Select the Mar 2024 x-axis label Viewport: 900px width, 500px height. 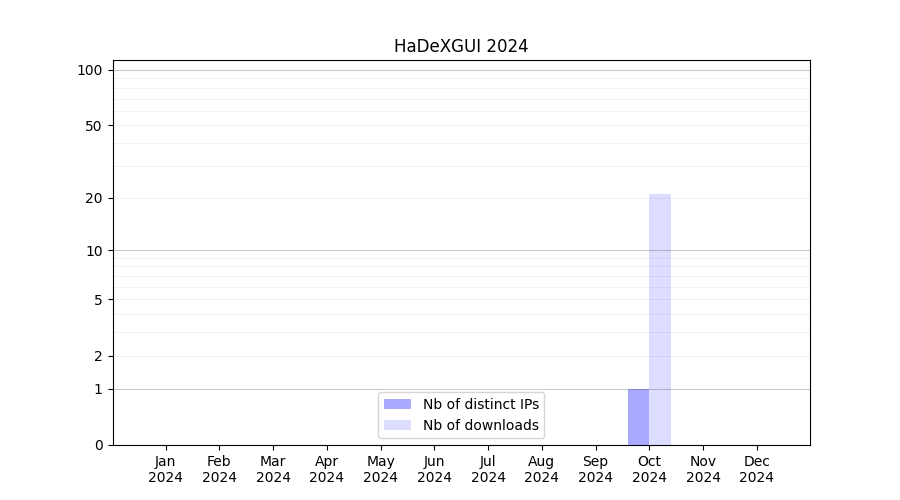click(x=273, y=469)
